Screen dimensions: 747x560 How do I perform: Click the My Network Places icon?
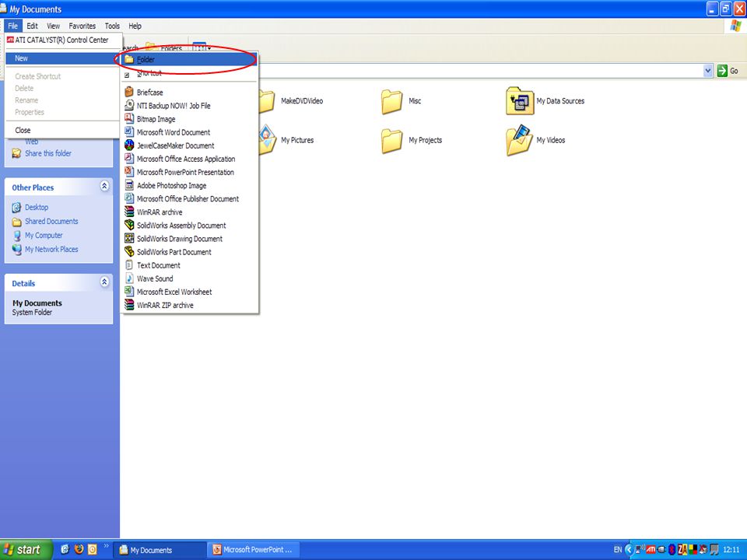pyautogui.click(x=16, y=250)
